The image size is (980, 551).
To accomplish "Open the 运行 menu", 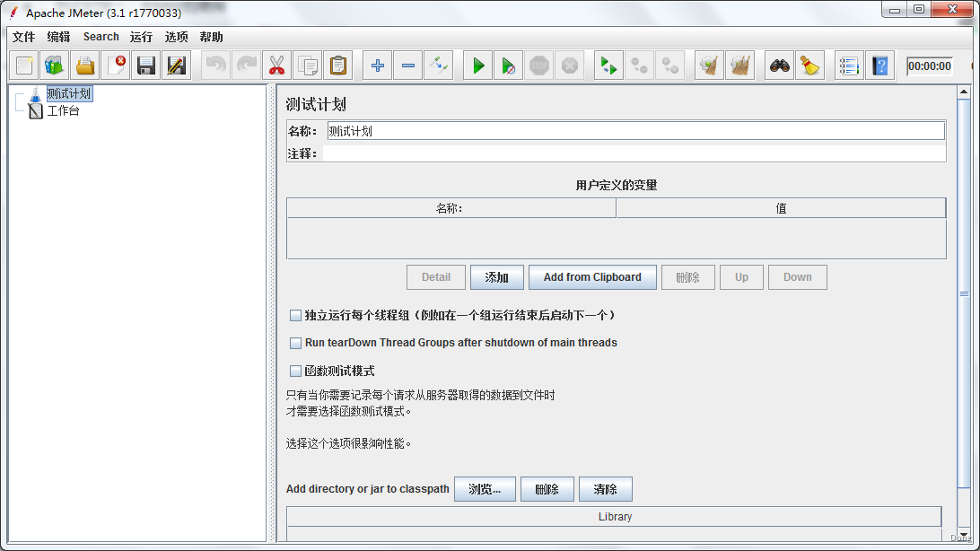I will [141, 37].
